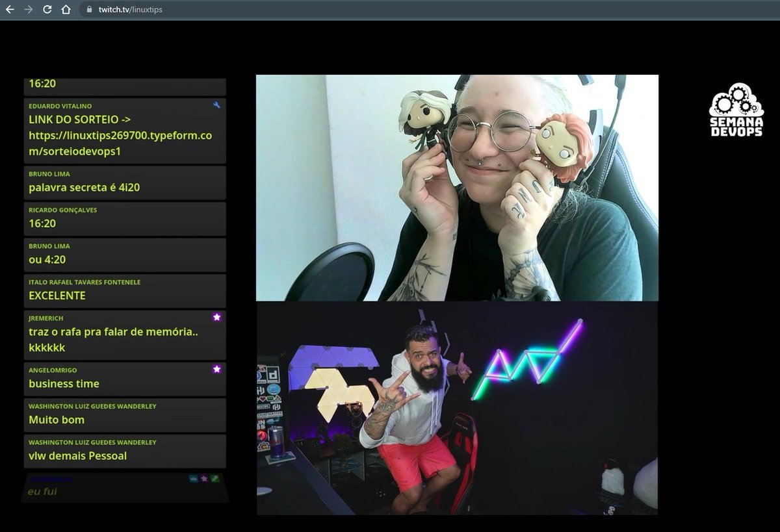The image size is (780, 532).
Task: Click the star badge beside ANGELOMRIGO
Action: point(217,369)
